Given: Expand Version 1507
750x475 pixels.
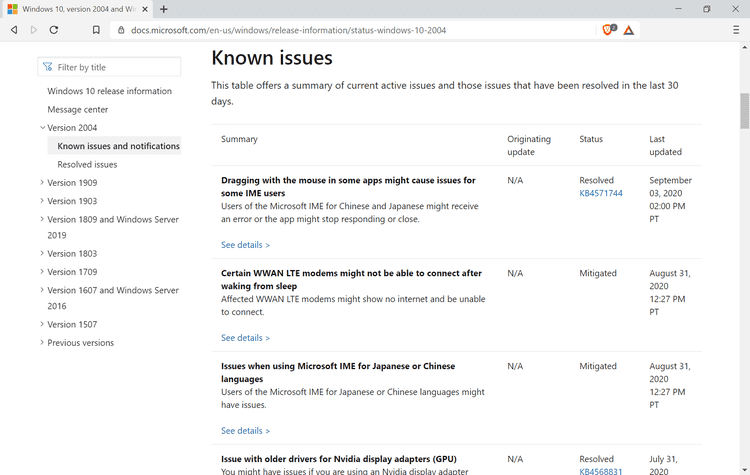Looking at the screenshot, I should (x=42, y=324).
